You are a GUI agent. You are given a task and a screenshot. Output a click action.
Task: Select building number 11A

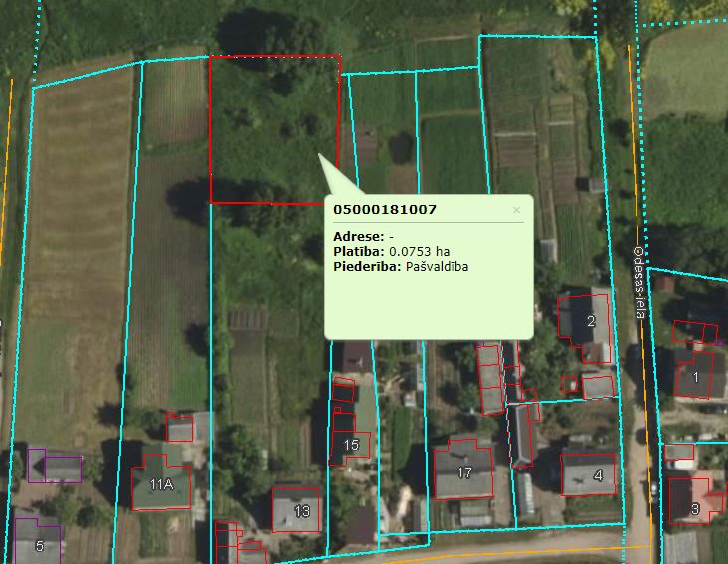tap(161, 484)
